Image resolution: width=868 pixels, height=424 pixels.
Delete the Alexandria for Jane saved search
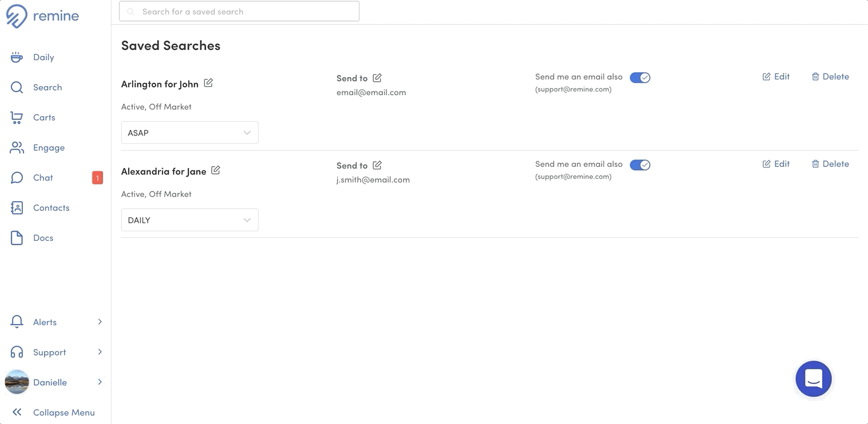pos(830,164)
